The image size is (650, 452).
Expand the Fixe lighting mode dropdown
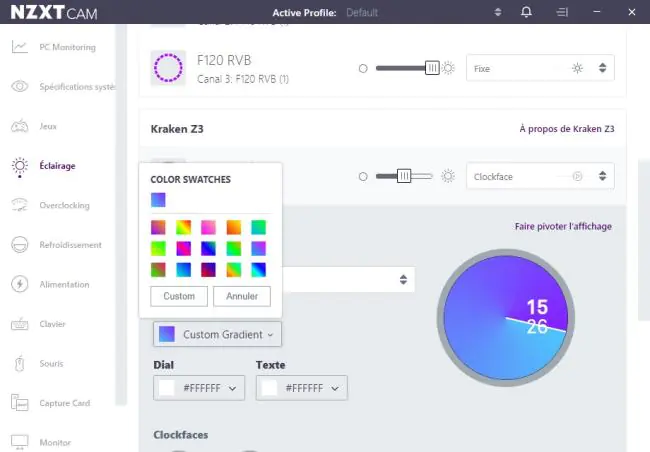(540, 68)
